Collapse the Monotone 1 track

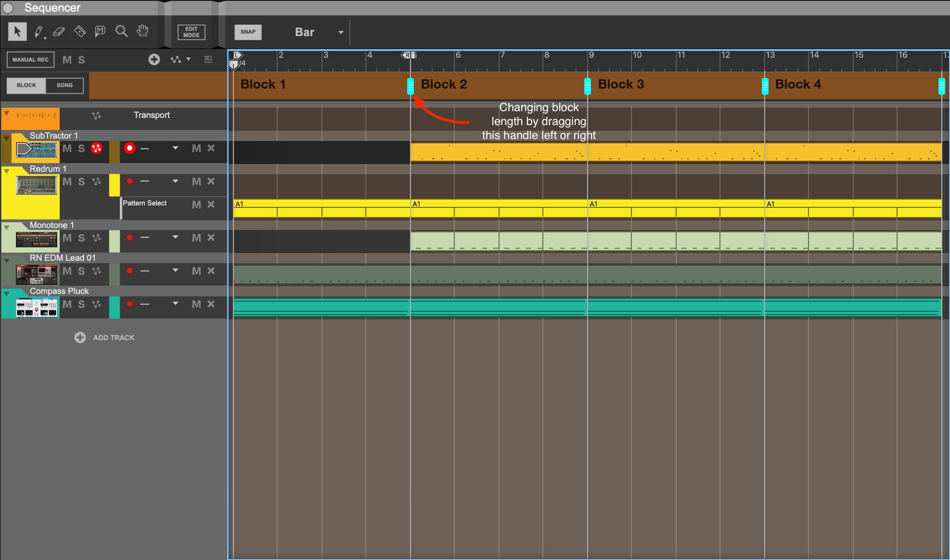click(7, 228)
